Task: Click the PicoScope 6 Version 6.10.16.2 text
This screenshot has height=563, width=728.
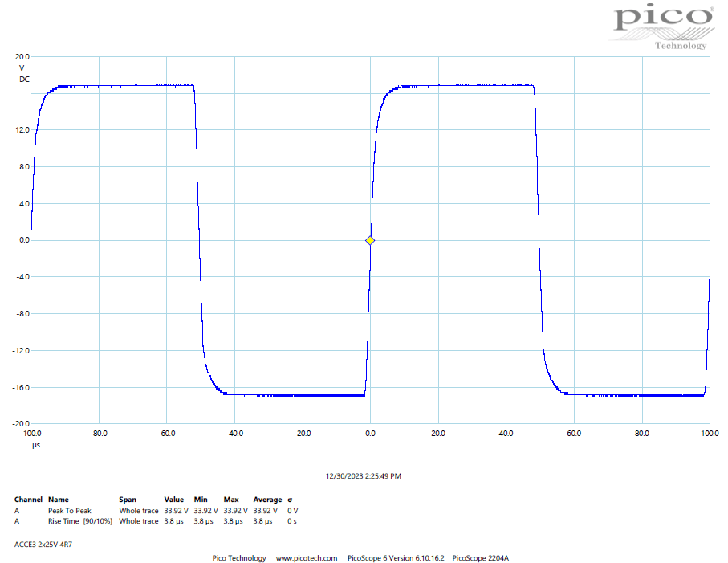Action: click(396, 558)
